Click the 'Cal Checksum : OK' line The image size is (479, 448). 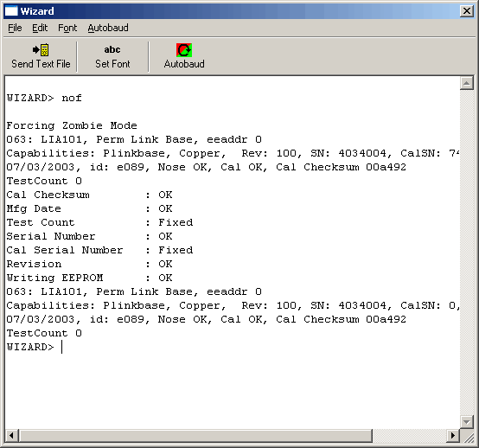[89, 195]
